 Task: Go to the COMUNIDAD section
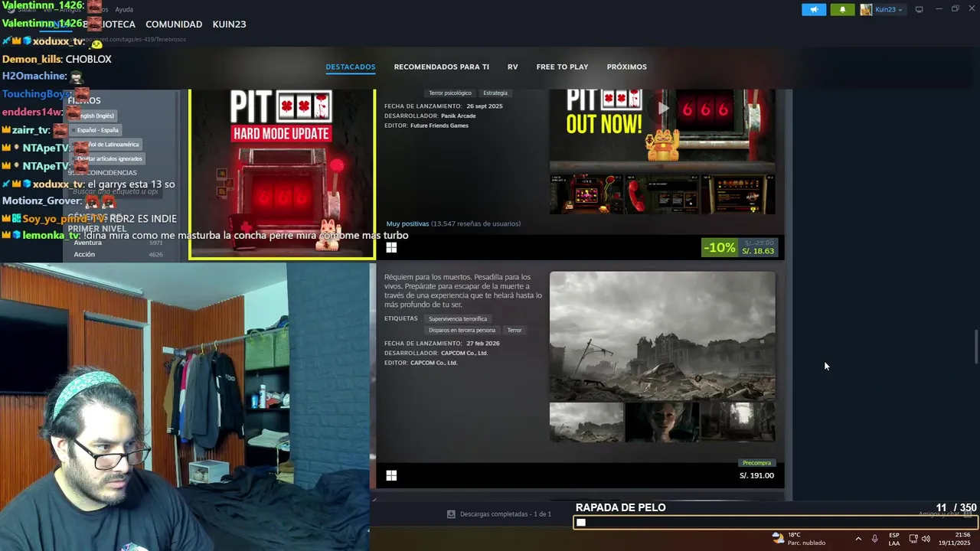click(x=174, y=24)
